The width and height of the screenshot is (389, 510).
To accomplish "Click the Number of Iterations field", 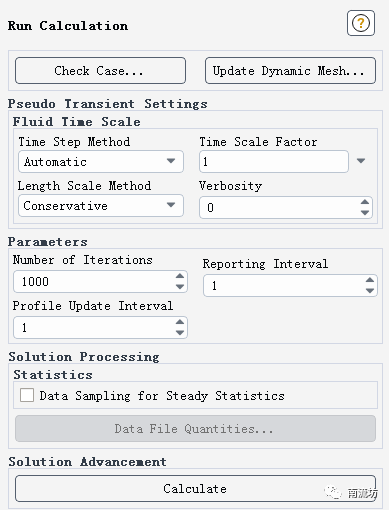I will (x=100, y=282).
